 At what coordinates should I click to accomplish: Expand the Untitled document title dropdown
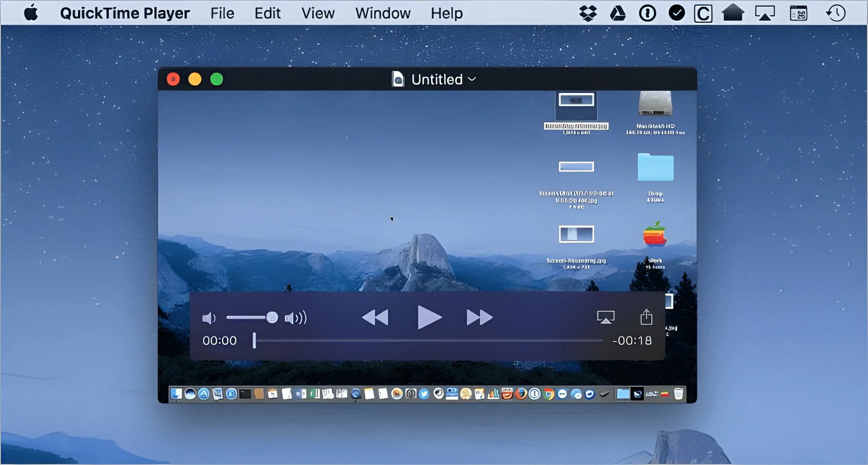coord(473,79)
